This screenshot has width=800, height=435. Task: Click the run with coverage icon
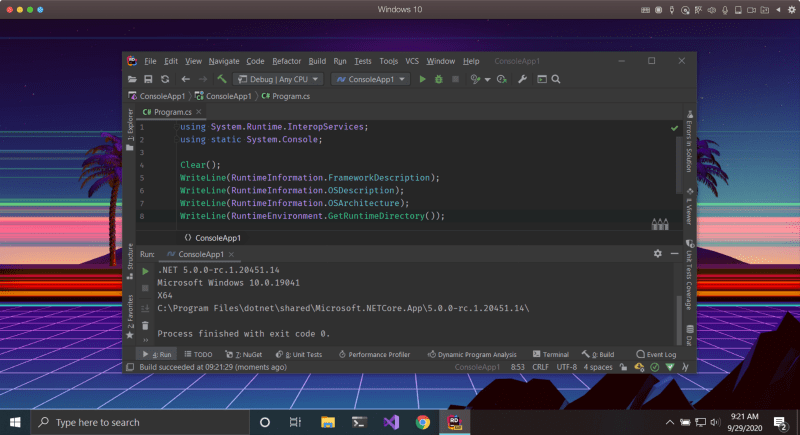475,79
